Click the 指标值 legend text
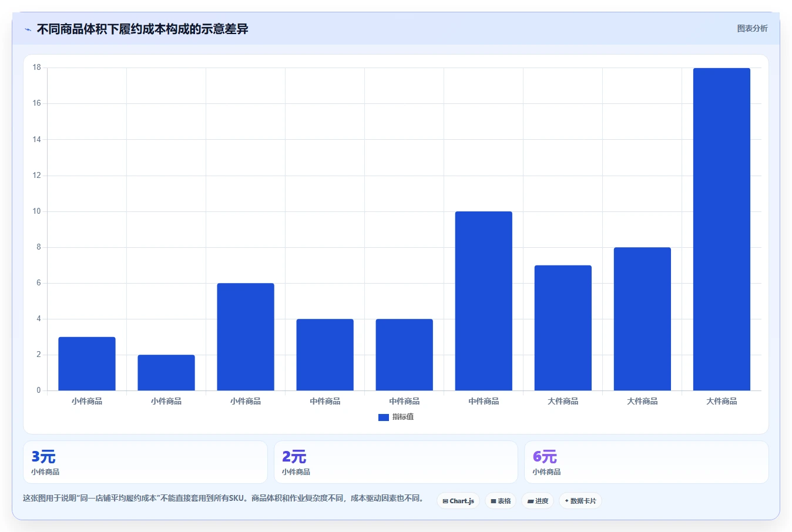 pyautogui.click(x=403, y=417)
